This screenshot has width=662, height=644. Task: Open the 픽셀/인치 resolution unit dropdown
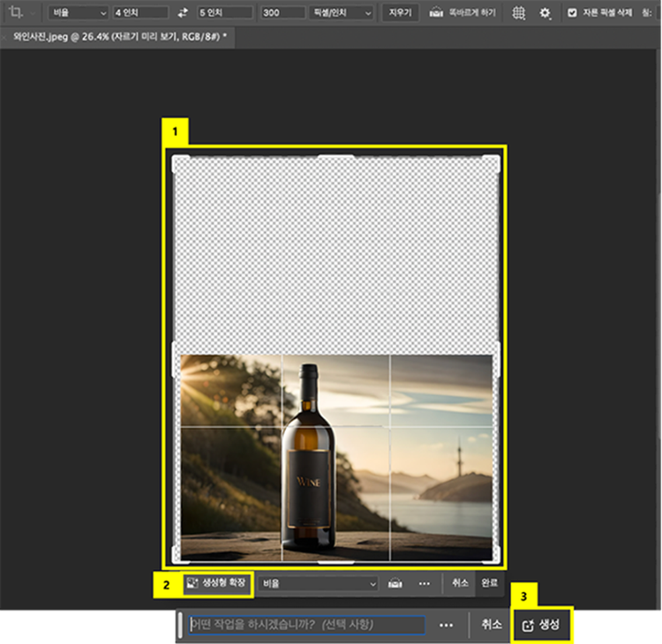pos(342,13)
